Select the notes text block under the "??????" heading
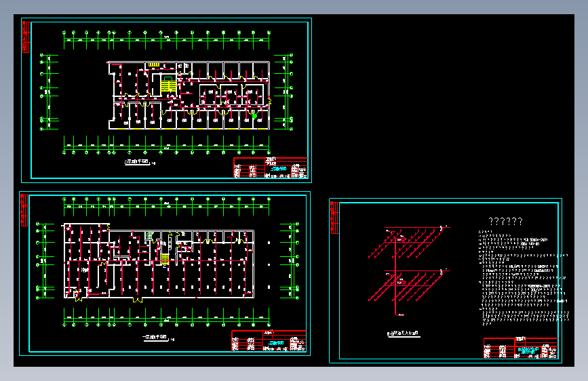 pyautogui.click(x=524, y=277)
